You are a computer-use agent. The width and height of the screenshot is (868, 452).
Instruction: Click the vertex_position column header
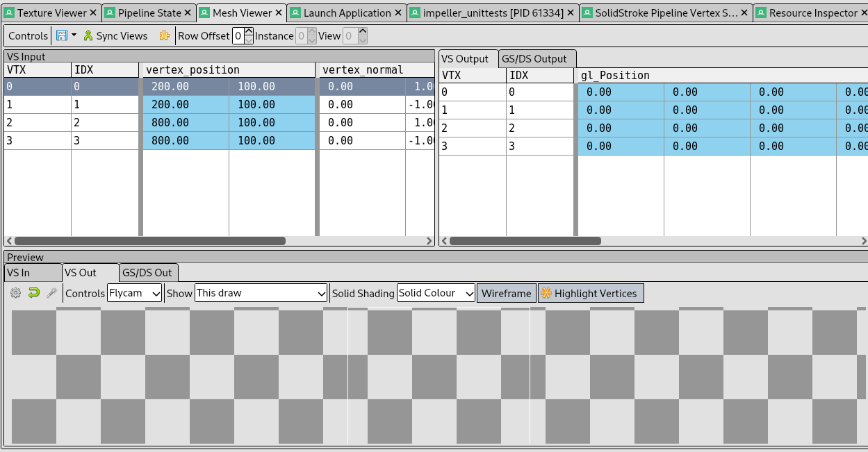[x=229, y=69]
